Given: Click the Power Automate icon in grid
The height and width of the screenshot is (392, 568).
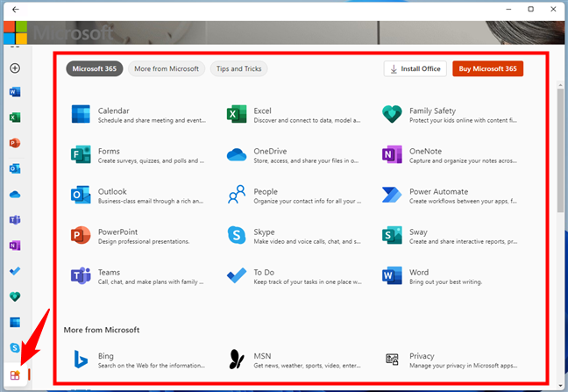Looking at the screenshot, I should coord(392,195).
